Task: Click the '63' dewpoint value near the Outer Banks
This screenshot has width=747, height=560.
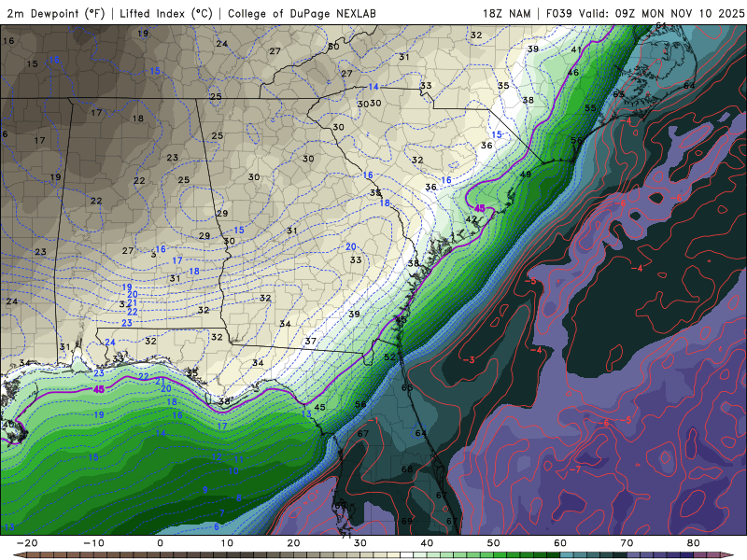Action: tap(618, 94)
